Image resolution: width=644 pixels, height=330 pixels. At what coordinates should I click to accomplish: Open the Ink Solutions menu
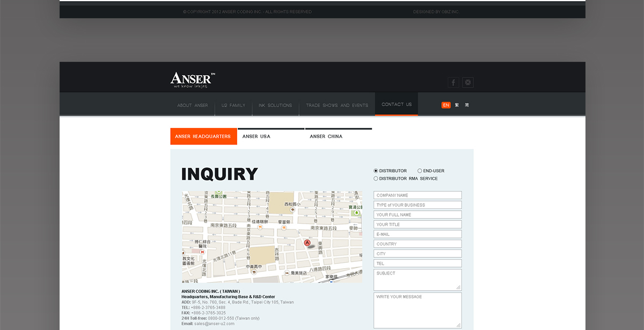275,105
